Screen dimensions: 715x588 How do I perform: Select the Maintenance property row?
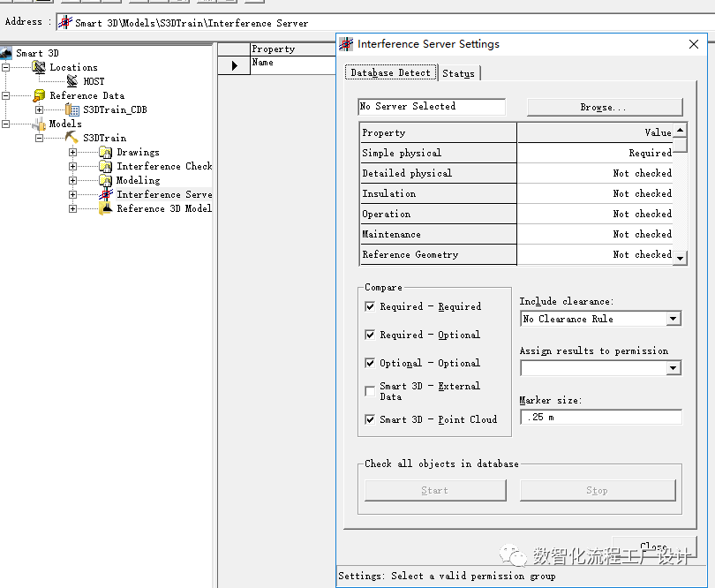tap(516, 234)
